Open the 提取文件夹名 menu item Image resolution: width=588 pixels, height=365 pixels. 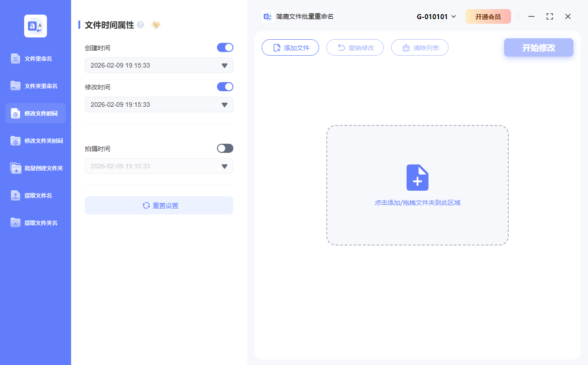click(x=36, y=223)
